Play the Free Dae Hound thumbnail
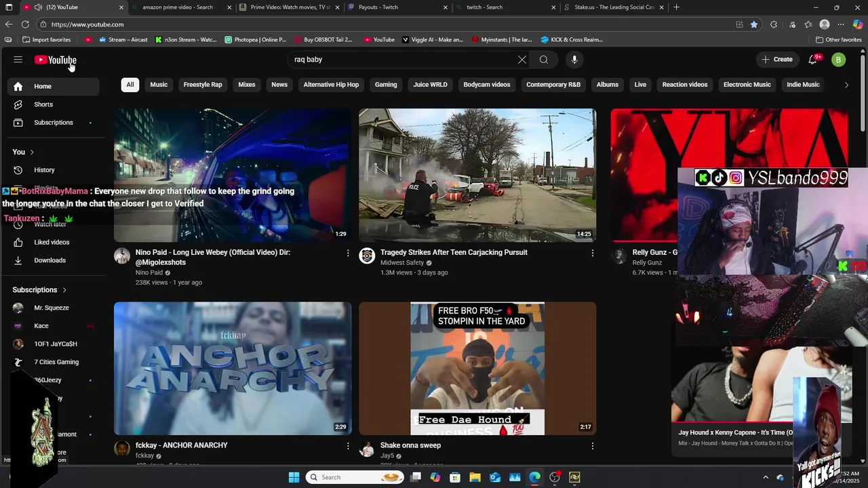 [477, 368]
